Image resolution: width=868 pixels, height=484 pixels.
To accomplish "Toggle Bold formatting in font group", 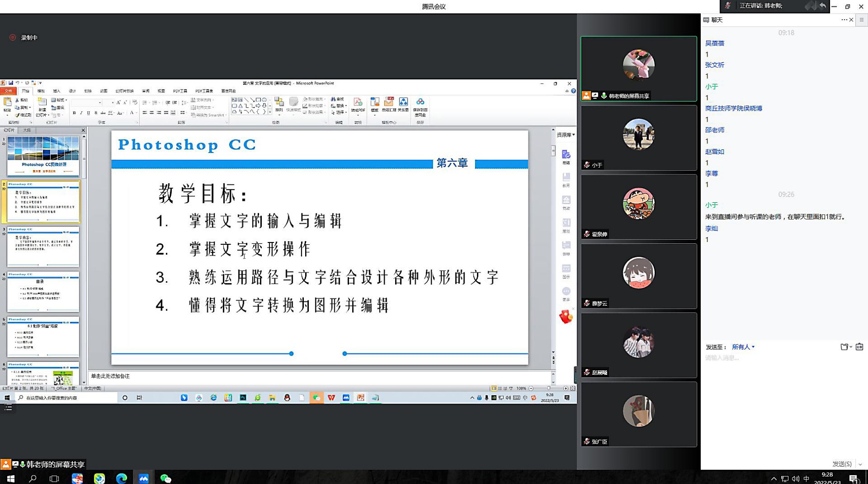I will (x=74, y=113).
